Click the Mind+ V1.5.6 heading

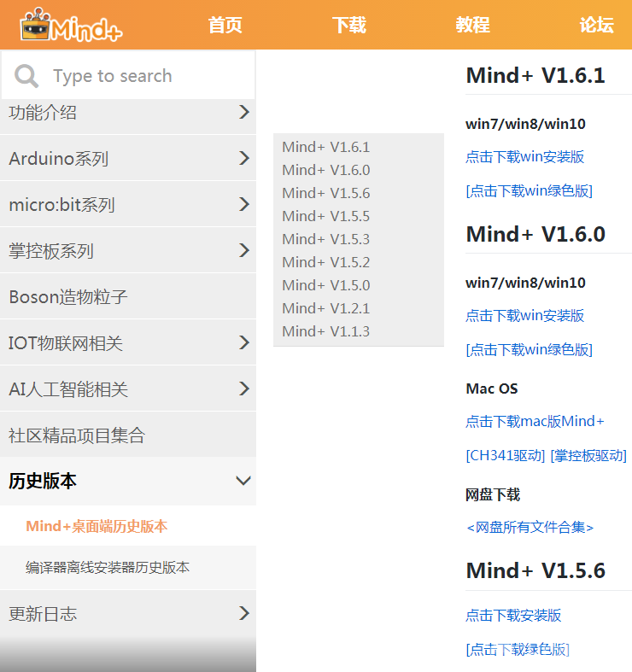coord(535,571)
